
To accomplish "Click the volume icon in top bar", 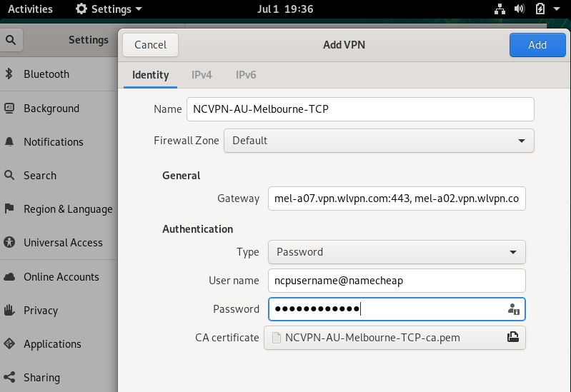I will point(520,9).
